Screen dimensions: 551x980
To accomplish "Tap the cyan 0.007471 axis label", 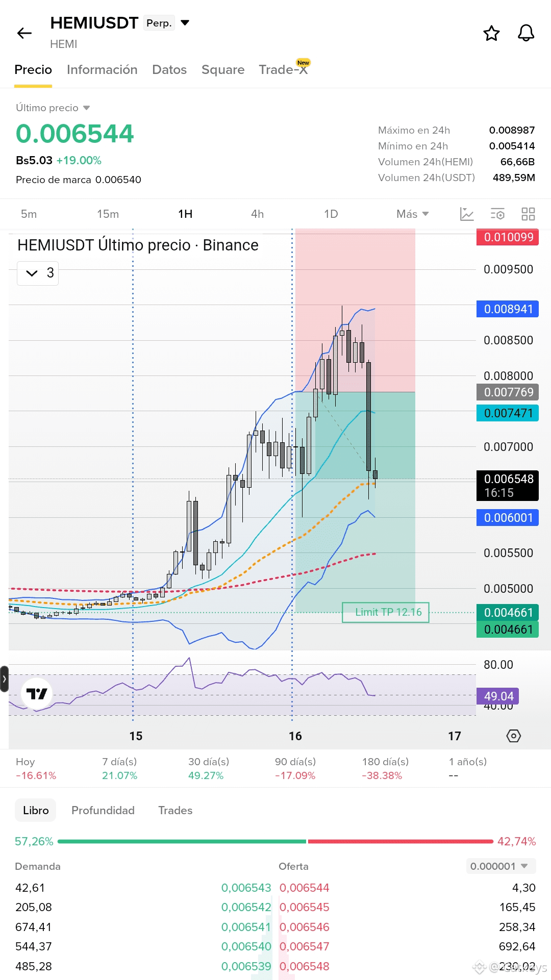I will point(508,413).
